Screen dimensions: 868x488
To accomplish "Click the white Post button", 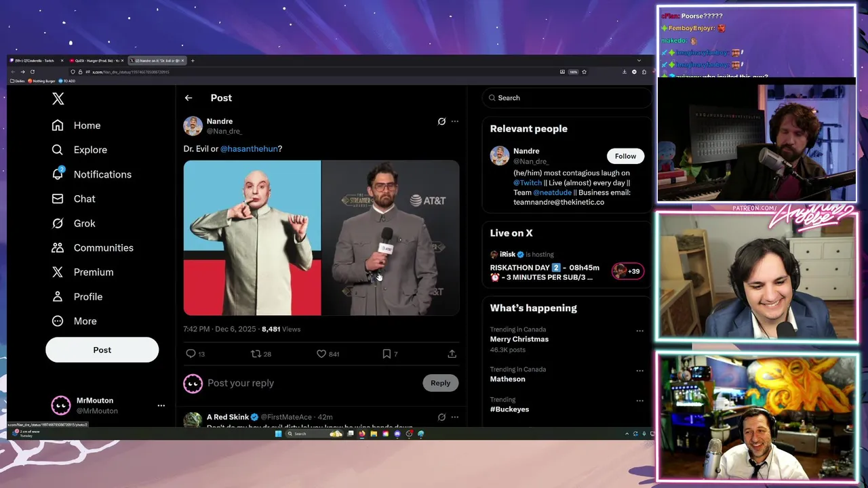I will tap(102, 350).
